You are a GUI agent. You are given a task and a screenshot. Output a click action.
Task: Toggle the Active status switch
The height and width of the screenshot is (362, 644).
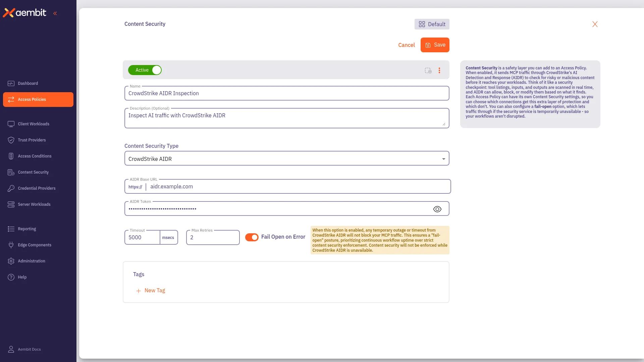click(x=145, y=70)
